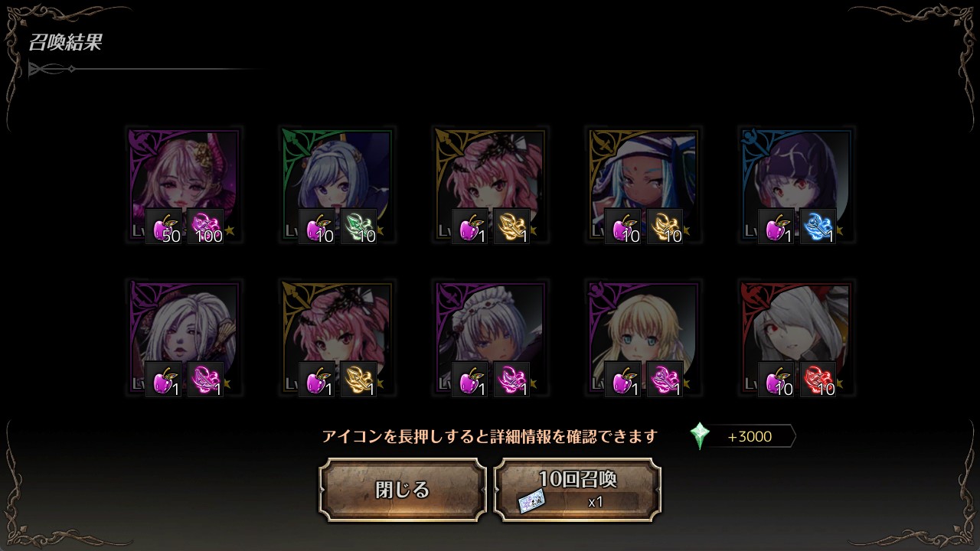This screenshot has height=551, width=980.
Task: Select the green crystal currency icon
Action: coord(700,436)
